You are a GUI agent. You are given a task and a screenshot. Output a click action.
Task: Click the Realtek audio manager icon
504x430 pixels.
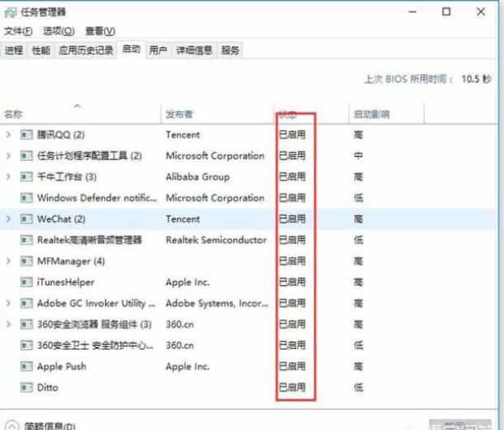[26, 240]
